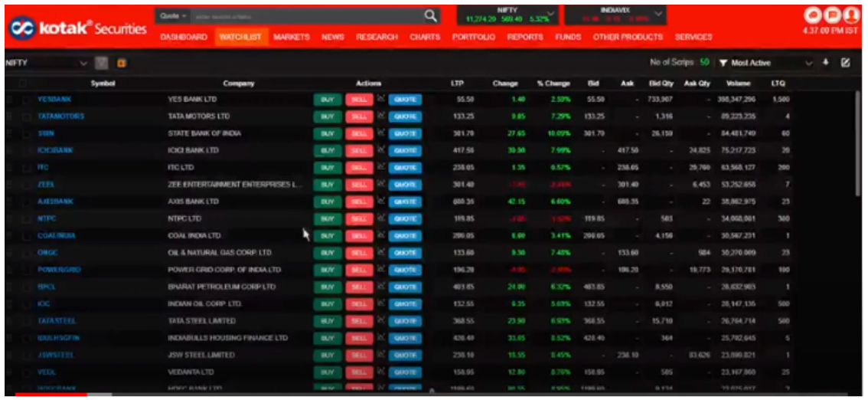Click the orange watchlist icon beside NIFTY
This screenshot has height=400, width=868.
[121, 63]
